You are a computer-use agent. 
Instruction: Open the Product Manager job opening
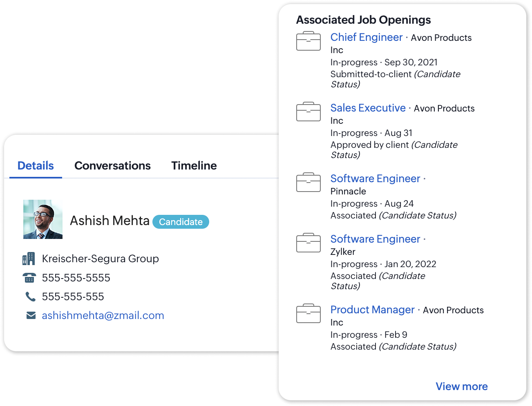(x=372, y=310)
